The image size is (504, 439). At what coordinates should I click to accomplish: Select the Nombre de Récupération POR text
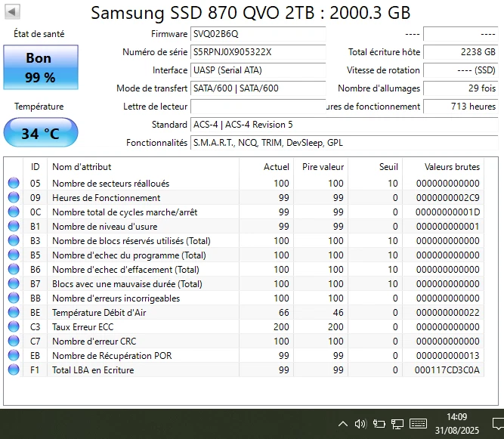click(x=112, y=356)
